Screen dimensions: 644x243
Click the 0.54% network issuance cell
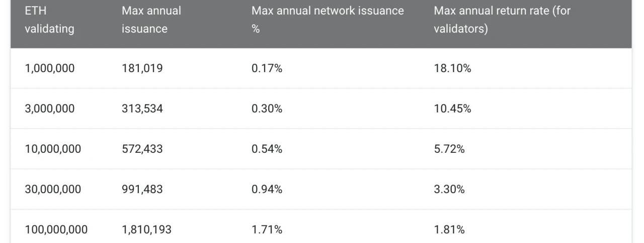click(267, 149)
